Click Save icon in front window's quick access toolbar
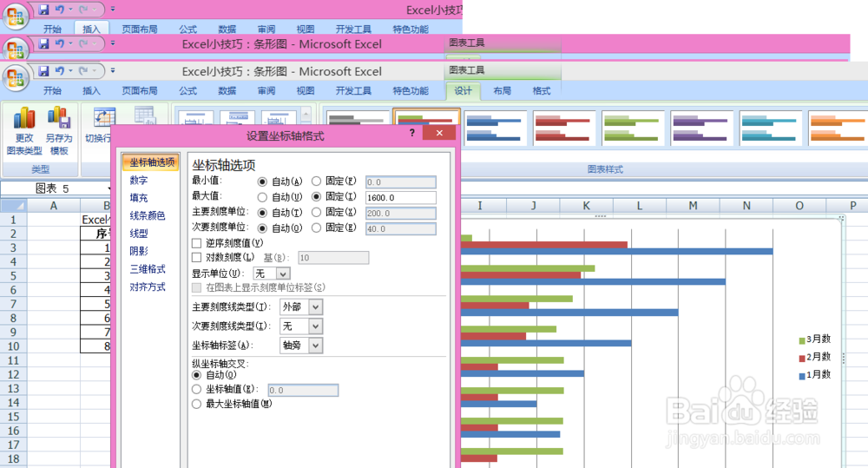 (43, 71)
